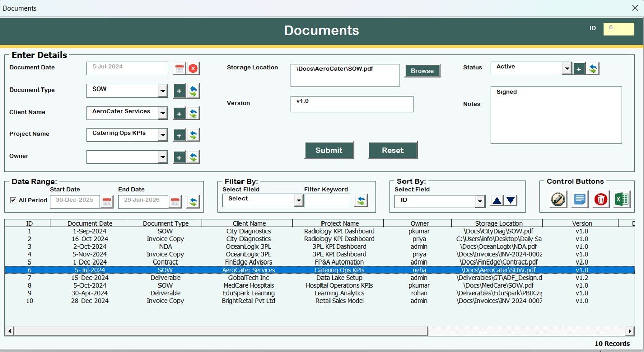Screen dimensions: 644x352
Task: Refresh the filter results beside Filter Keyword
Action: click(361, 200)
